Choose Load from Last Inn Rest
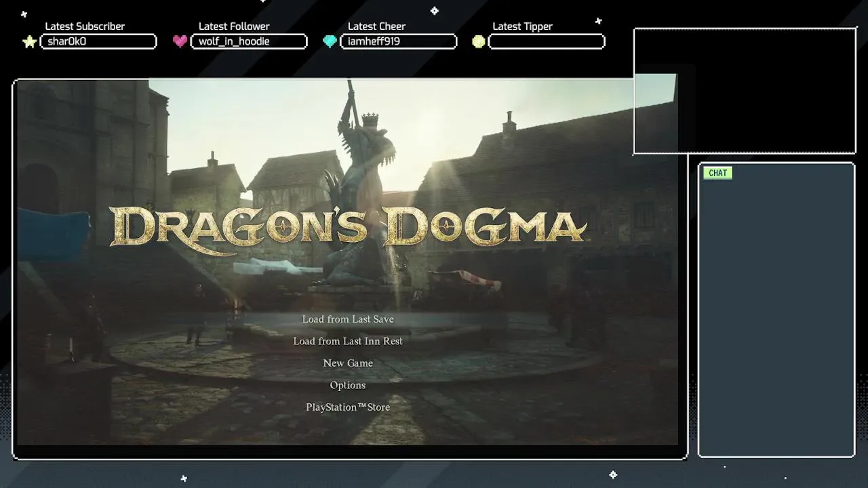The image size is (868, 488). [x=348, y=341]
